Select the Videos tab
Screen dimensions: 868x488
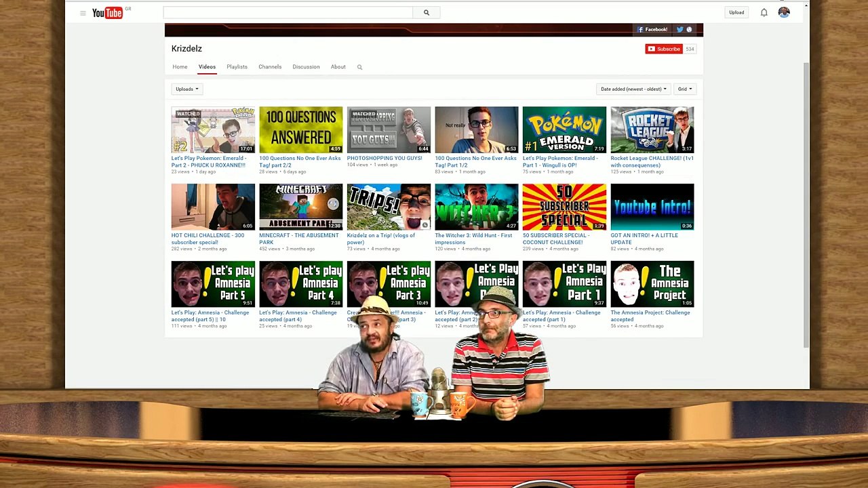click(x=207, y=67)
